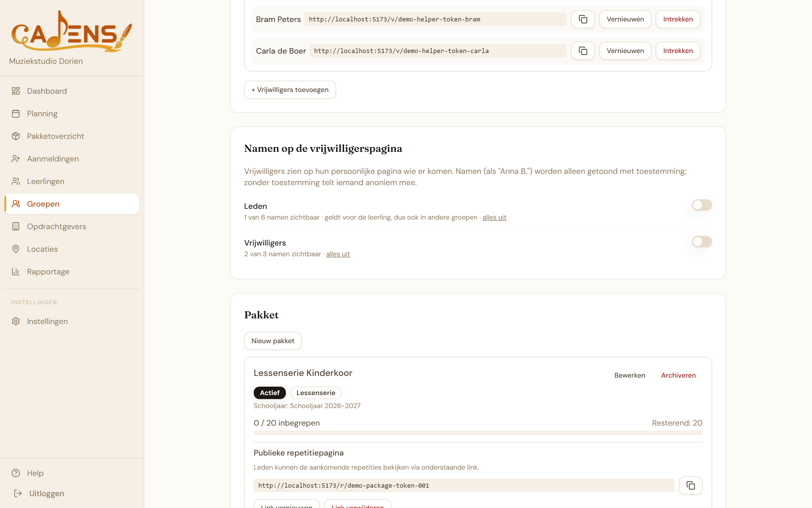Archive the Lessenserie Kinderkoor package
Image resolution: width=812 pixels, height=508 pixels.
coord(678,375)
